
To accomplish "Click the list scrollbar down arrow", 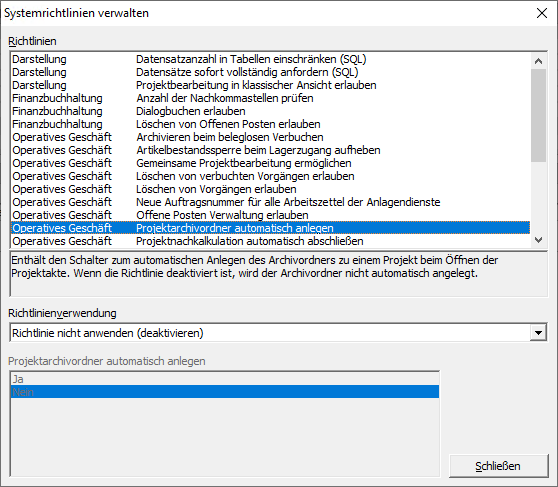I will pos(538,240).
